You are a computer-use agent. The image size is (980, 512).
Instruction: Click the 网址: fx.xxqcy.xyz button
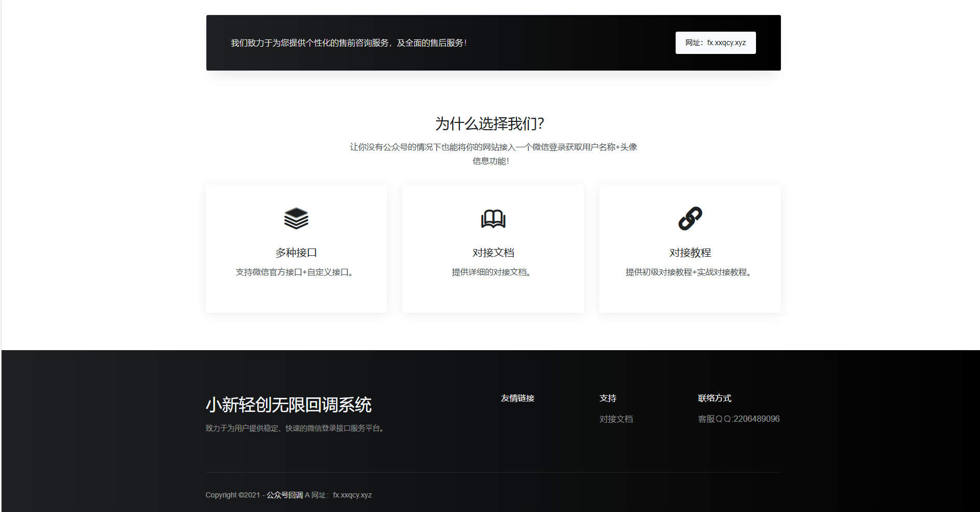[716, 43]
